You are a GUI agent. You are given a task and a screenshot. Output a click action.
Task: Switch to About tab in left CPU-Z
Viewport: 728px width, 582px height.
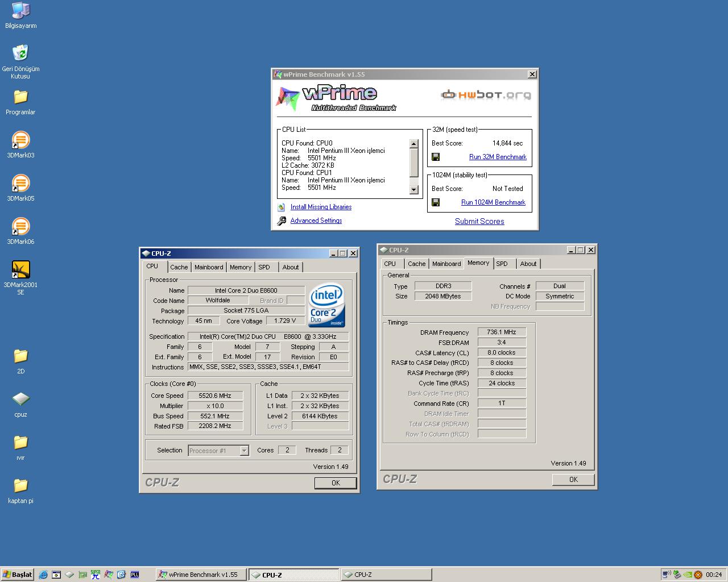pos(291,267)
